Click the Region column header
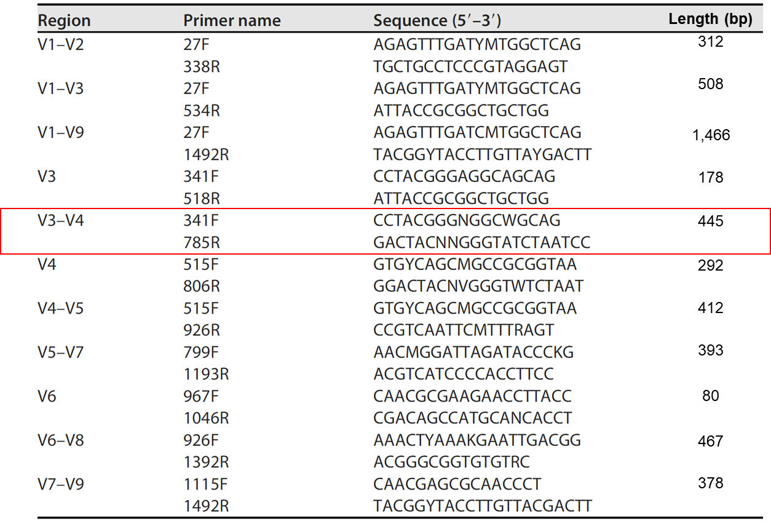The image size is (771, 532). click(x=64, y=20)
